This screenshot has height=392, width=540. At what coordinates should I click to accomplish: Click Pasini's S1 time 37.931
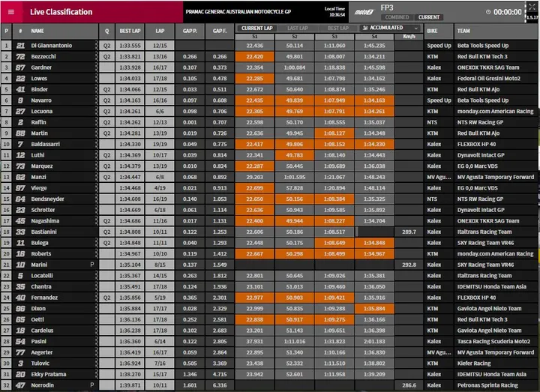point(254,342)
